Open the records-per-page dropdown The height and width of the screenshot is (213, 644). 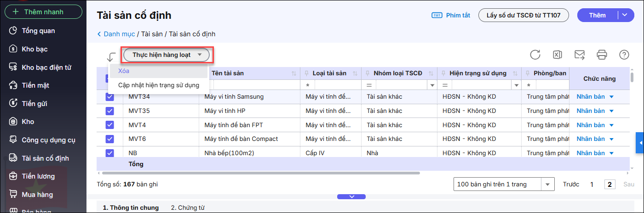(x=547, y=185)
